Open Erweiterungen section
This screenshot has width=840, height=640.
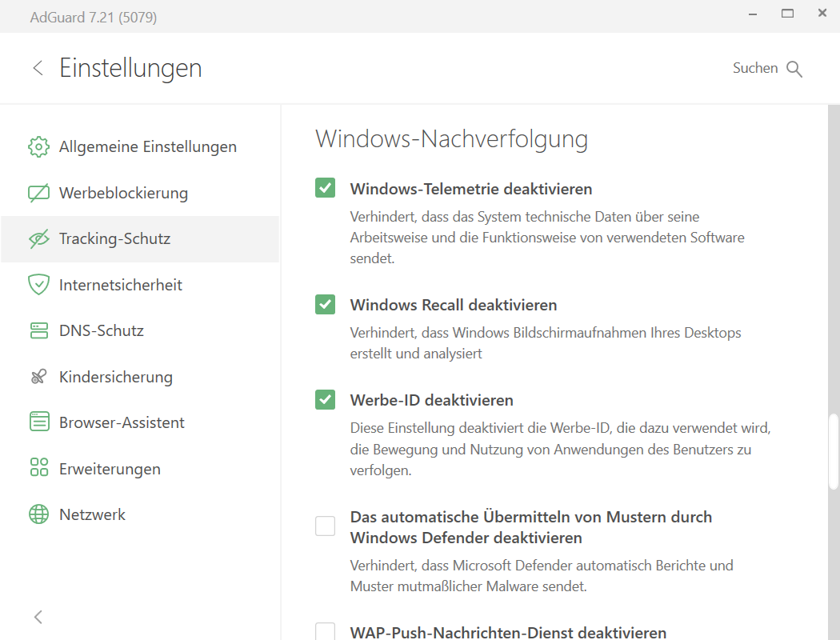[140, 469]
